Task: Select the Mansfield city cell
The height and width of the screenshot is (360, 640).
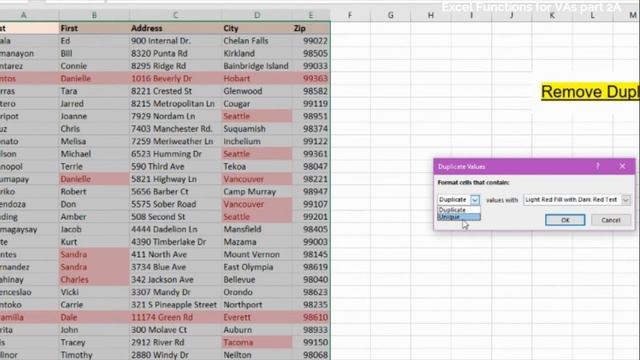Action: [257, 229]
